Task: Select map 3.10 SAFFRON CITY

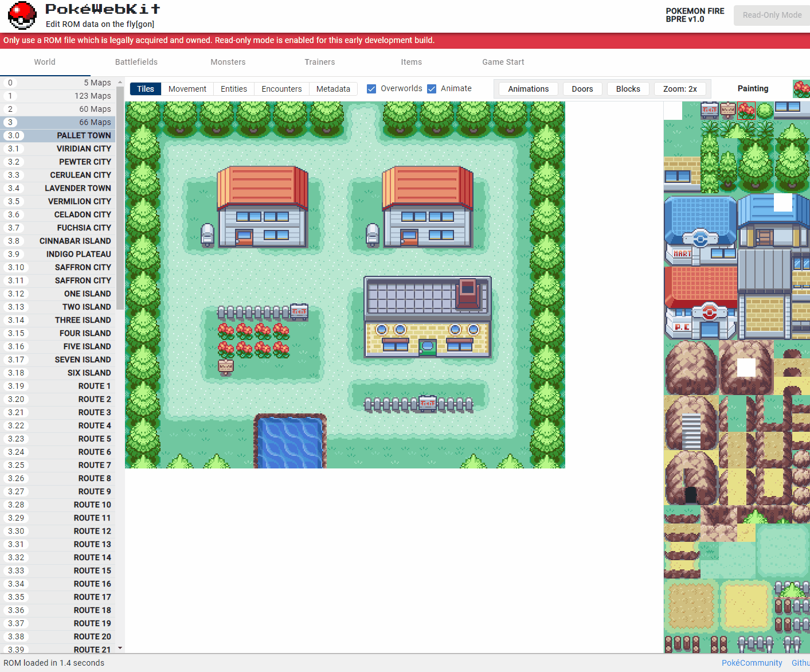Action: 58,267
